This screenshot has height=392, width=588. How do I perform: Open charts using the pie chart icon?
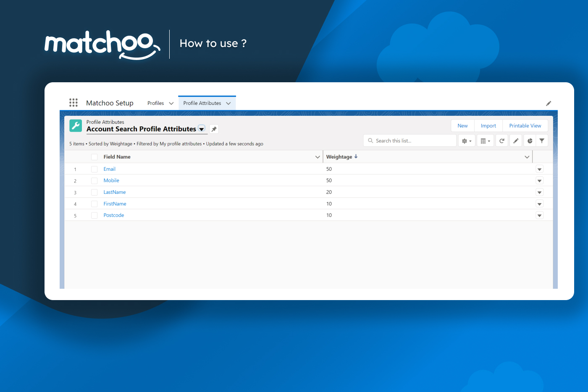point(529,140)
